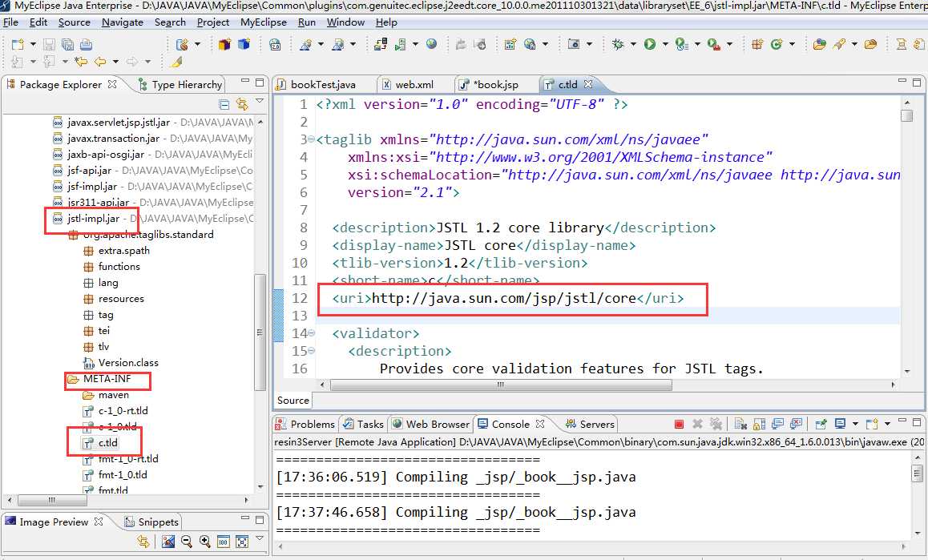Click the red Terminate icon in Console
The width and height of the screenshot is (928, 560).
680,424
